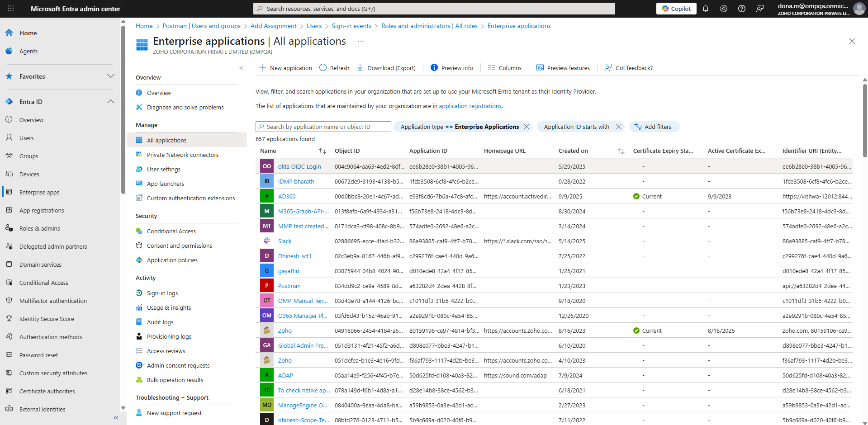Select All applications in the Manage menu
868x425 pixels.
(x=166, y=140)
